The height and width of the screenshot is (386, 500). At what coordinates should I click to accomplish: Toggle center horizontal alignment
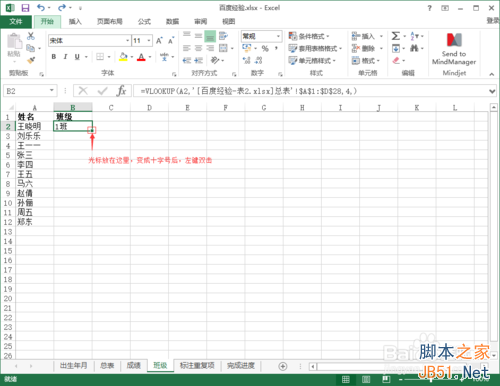coord(198,48)
